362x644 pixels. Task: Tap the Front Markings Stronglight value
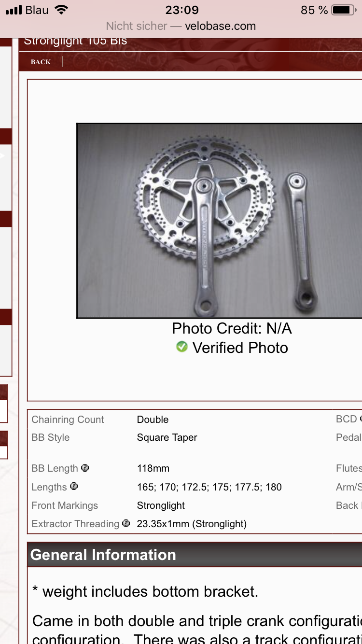pyautogui.click(x=161, y=505)
